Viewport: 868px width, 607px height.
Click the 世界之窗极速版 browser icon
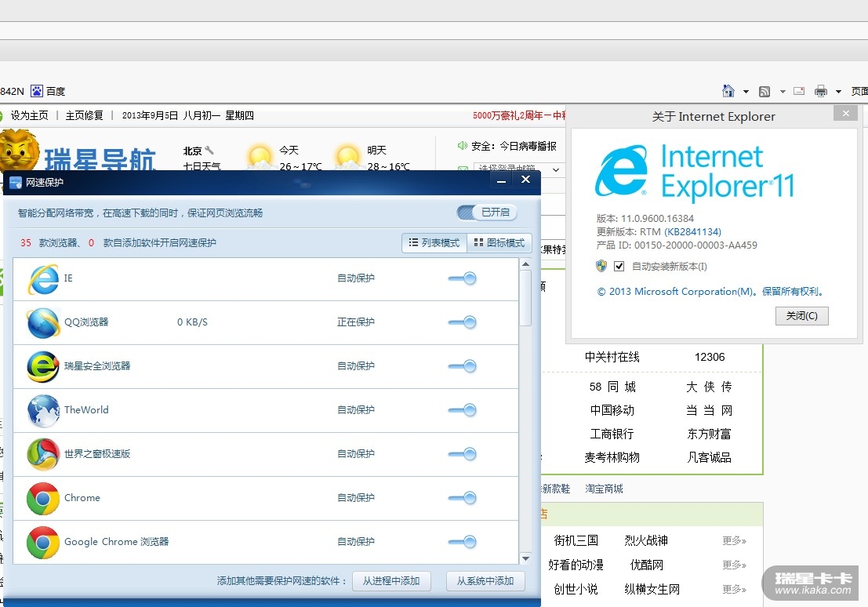point(43,454)
